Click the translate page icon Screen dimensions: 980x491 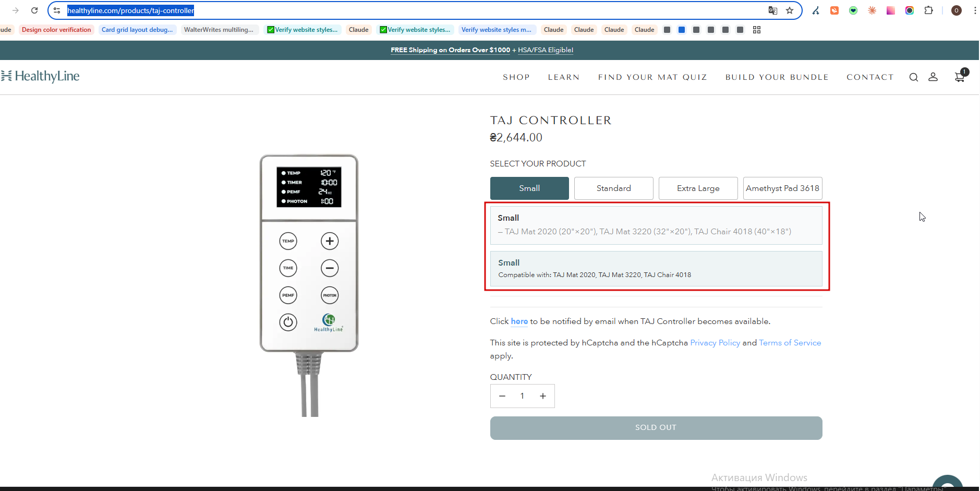point(773,10)
